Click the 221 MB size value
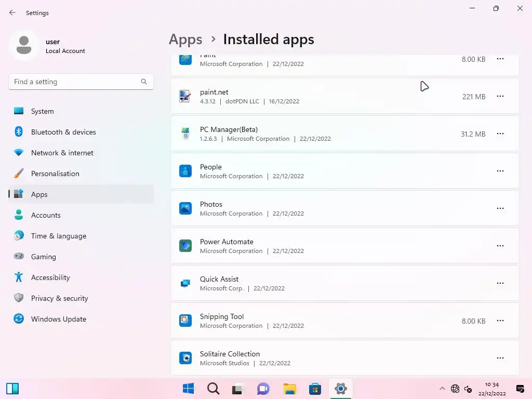Image resolution: width=532 pixels, height=399 pixels. [474, 97]
